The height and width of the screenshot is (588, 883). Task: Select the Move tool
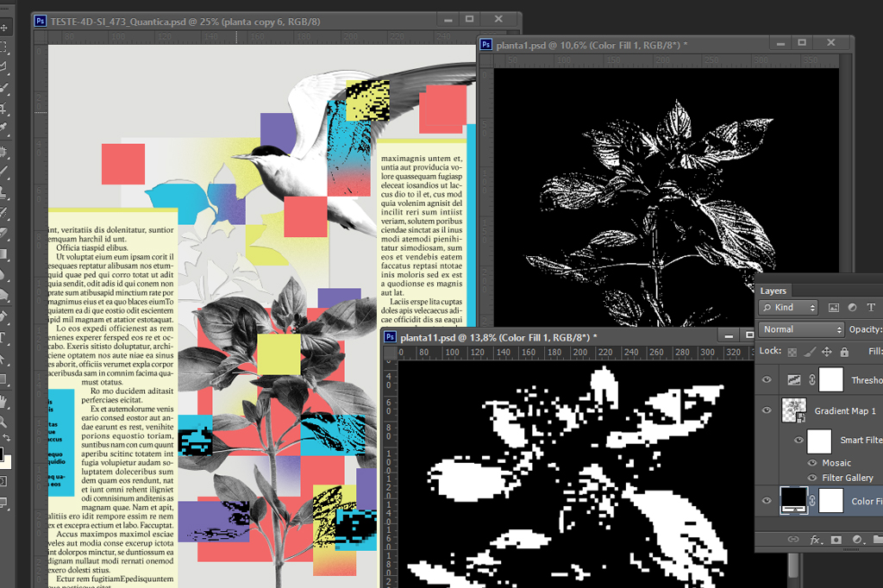click(4, 28)
